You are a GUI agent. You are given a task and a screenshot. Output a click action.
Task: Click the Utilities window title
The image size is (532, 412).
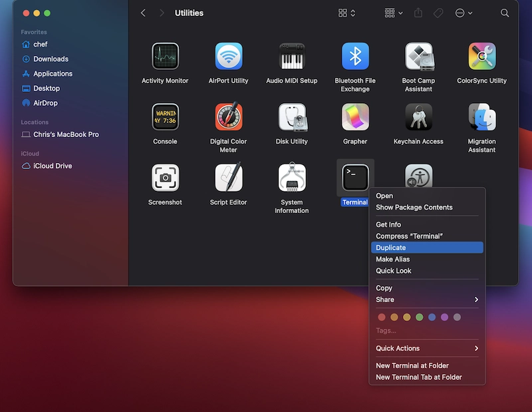(x=189, y=13)
